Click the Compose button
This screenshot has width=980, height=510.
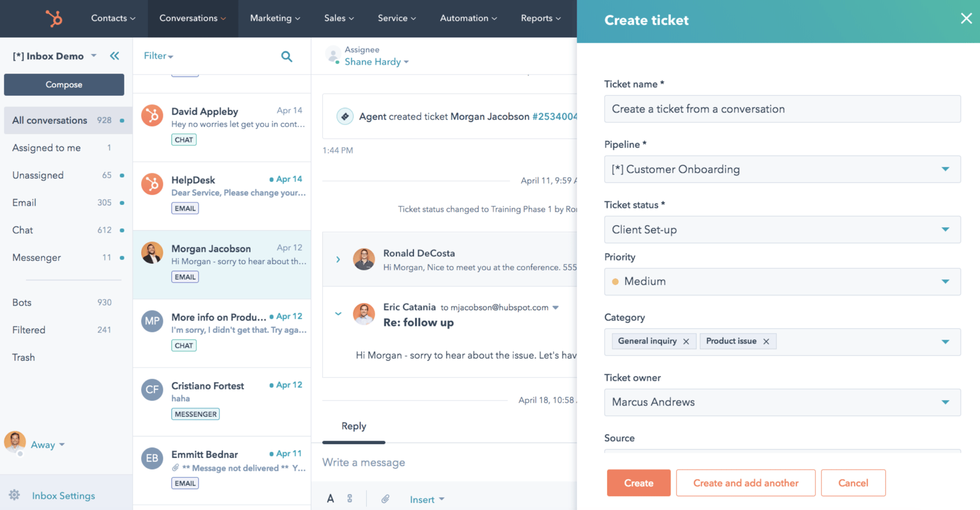64,84
